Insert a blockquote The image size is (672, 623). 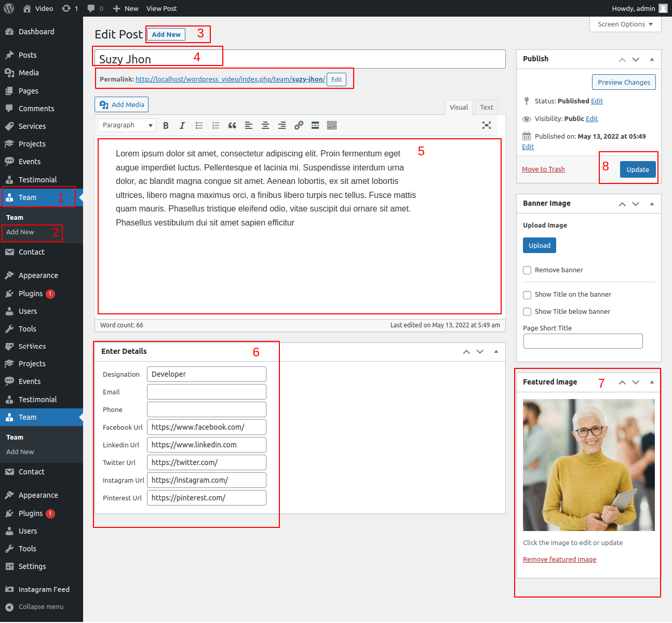click(x=232, y=125)
